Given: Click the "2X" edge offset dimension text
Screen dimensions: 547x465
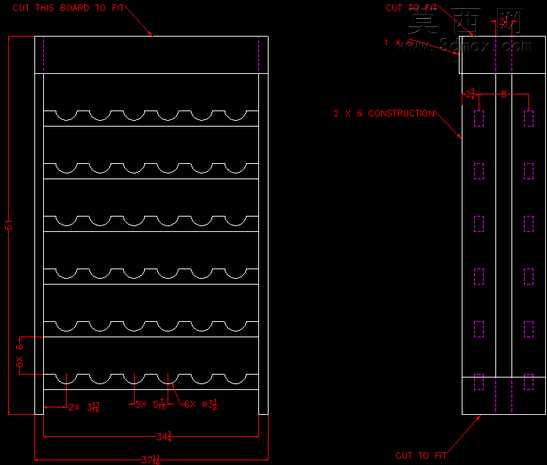Looking at the screenshot, I should tap(84, 407).
